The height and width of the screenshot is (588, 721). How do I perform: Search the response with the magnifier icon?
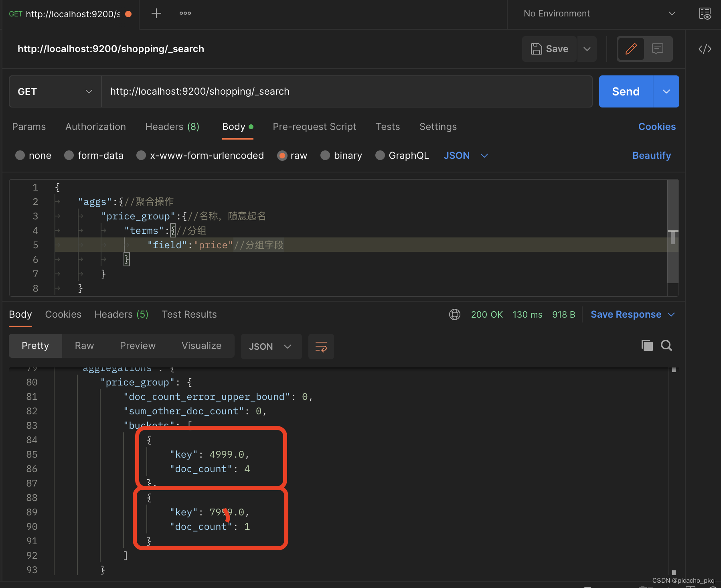(x=666, y=345)
